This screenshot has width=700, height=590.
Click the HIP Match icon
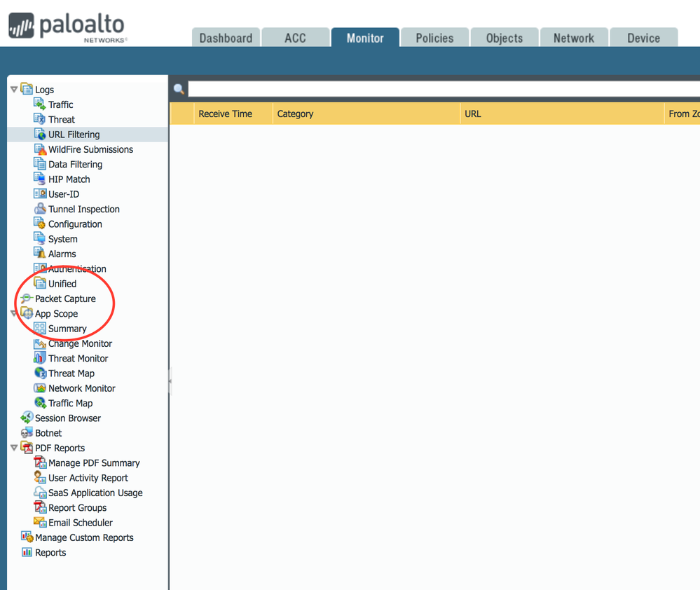pyautogui.click(x=40, y=179)
